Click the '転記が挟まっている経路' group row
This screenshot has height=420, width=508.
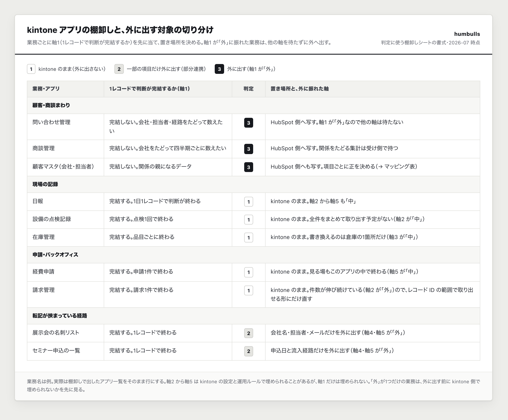pos(254,316)
